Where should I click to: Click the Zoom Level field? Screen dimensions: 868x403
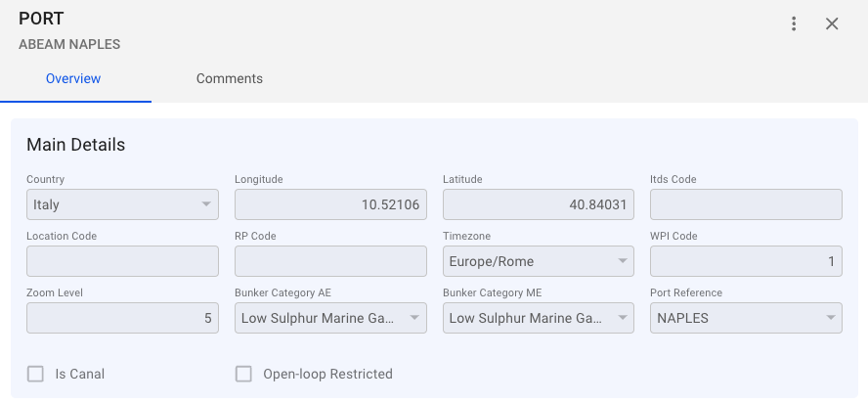122,318
